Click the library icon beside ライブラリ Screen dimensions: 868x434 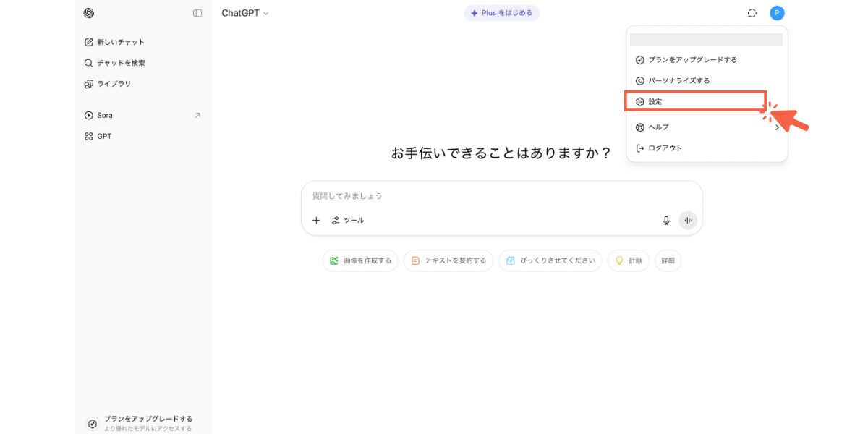pyautogui.click(x=89, y=84)
